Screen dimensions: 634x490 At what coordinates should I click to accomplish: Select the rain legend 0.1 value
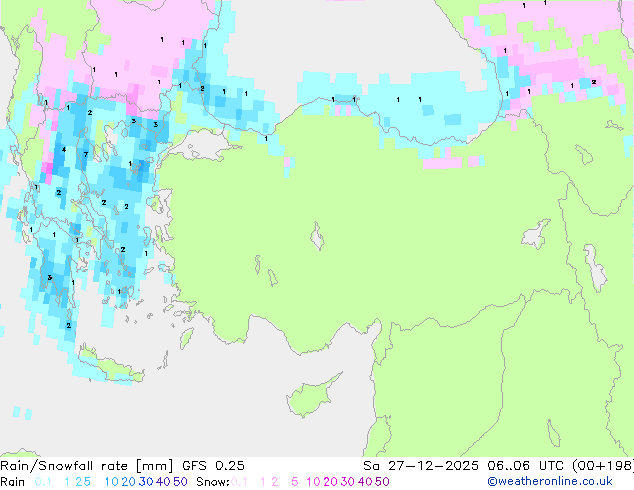pos(43,482)
